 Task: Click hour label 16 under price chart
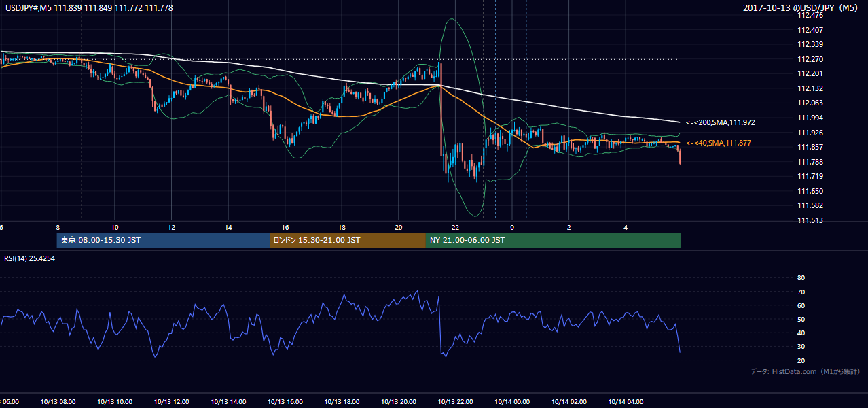[x=285, y=227]
